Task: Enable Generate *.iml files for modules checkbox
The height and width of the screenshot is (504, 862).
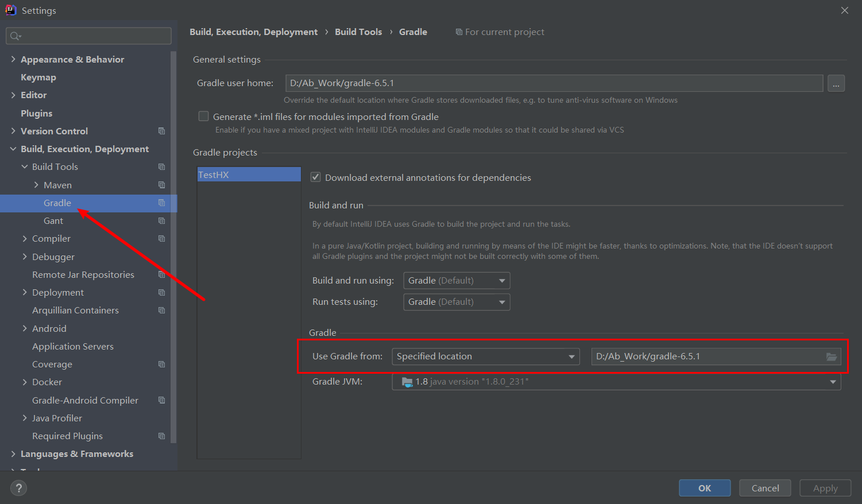Action: pos(203,117)
